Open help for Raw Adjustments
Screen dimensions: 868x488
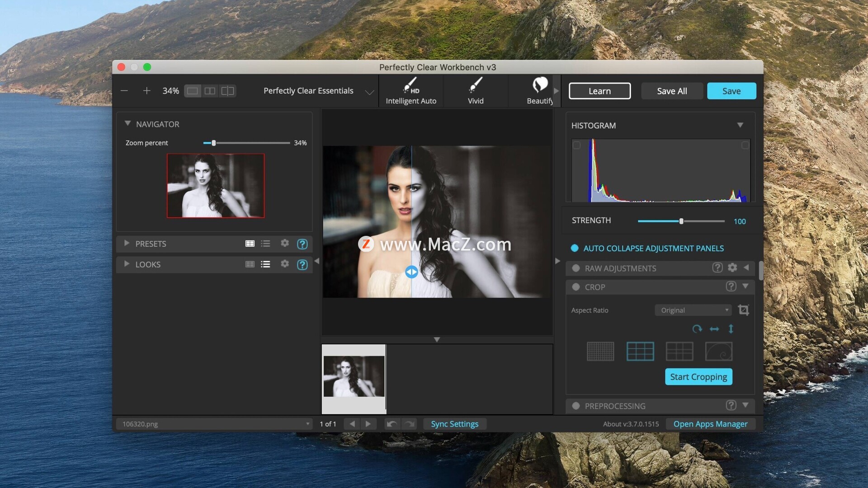(717, 267)
